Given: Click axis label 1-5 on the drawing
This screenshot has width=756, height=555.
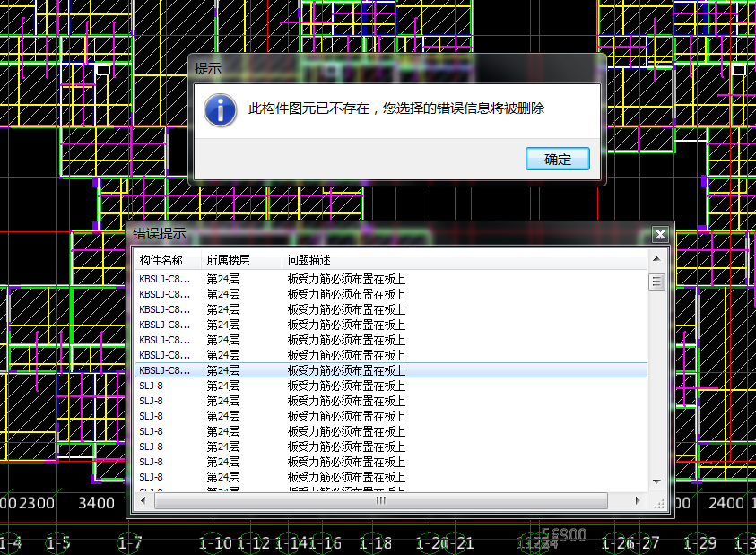Looking at the screenshot, I should 58,543.
